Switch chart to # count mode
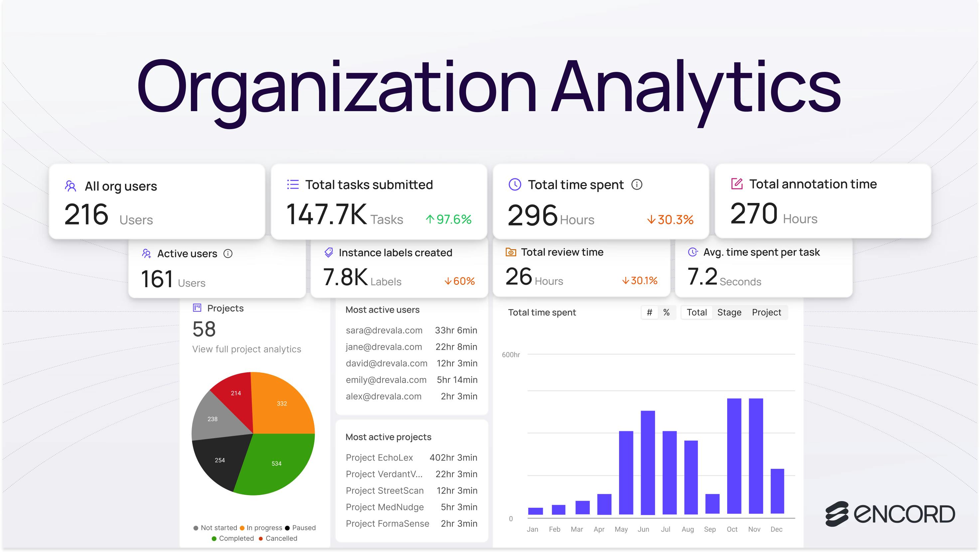This screenshot has width=980, height=553. tap(649, 312)
